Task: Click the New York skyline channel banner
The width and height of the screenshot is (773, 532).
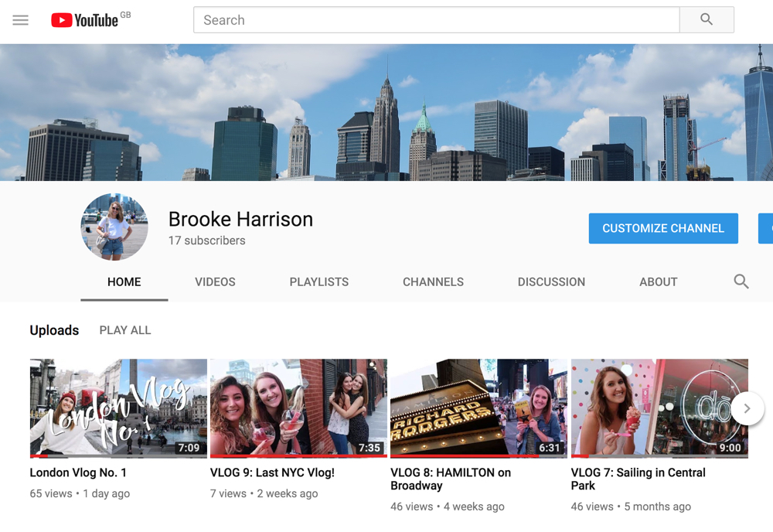Action: [386, 112]
